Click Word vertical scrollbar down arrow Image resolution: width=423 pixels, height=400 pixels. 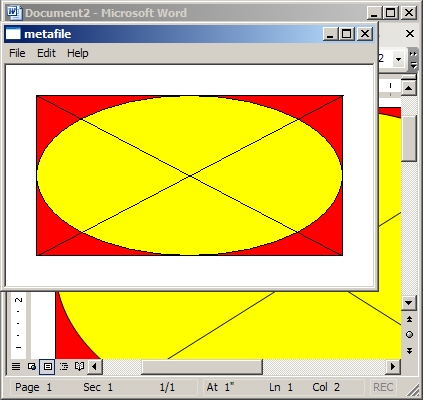(409, 303)
